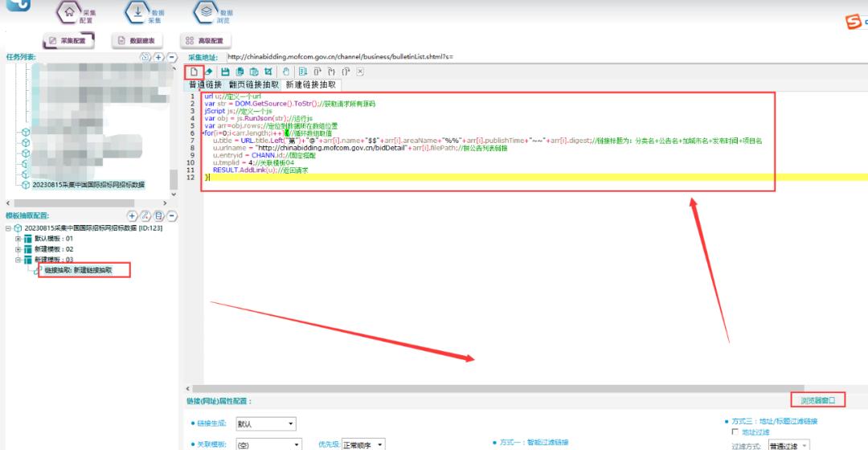Viewport: 868px width, 450px height.
Task: Switch to the 普通链接 tab
Action: click(x=205, y=84)
